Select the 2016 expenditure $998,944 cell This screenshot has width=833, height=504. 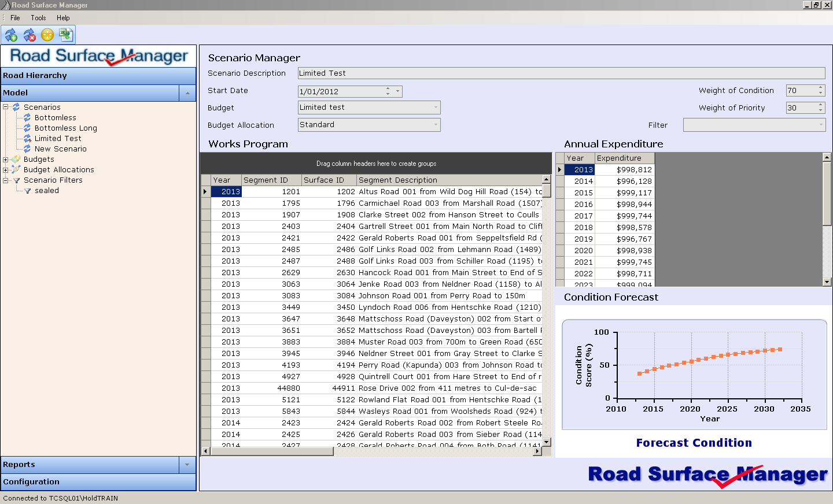pyautogui.click(x=624, y=204)
